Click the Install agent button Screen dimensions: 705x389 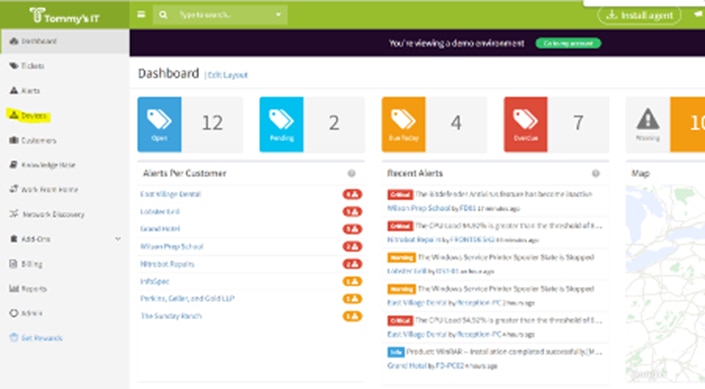tap(639, 15)
